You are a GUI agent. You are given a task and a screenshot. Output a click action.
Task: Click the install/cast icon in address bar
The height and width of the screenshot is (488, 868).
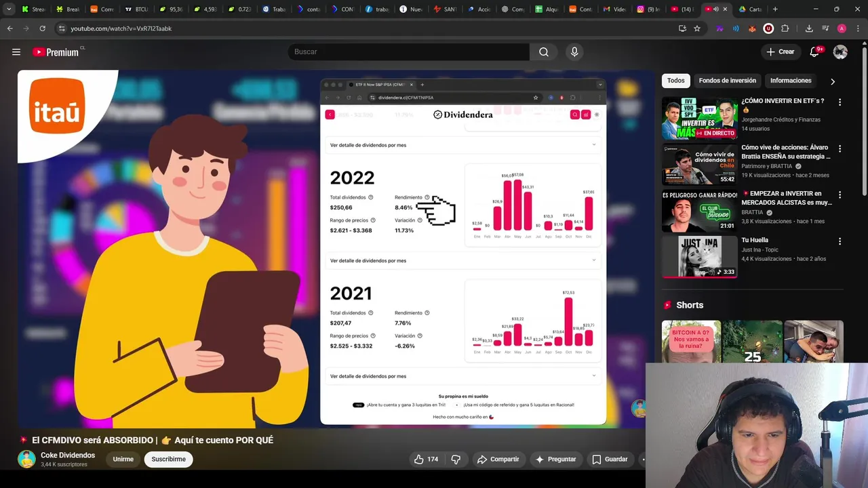coord(682,28)
